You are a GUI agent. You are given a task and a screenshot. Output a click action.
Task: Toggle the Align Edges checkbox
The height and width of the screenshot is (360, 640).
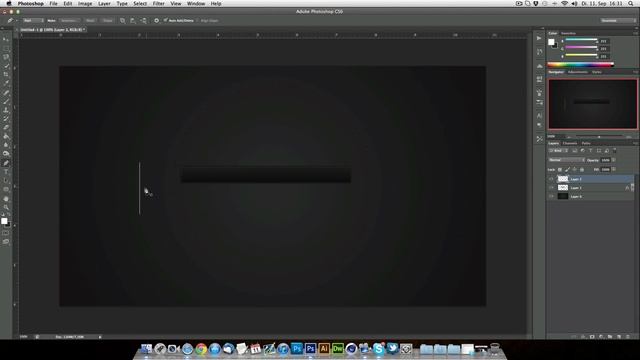point(198,20)
